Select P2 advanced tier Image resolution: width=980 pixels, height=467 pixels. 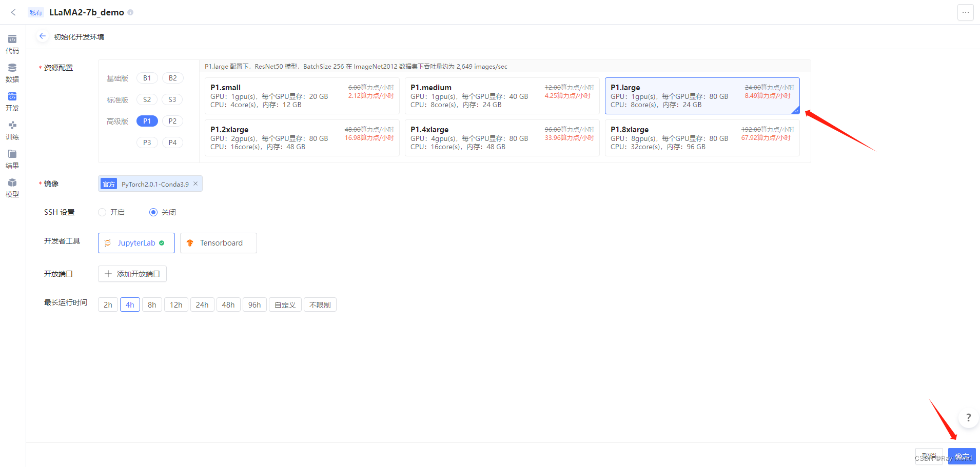pyautogui.click(x=172, y=121)
